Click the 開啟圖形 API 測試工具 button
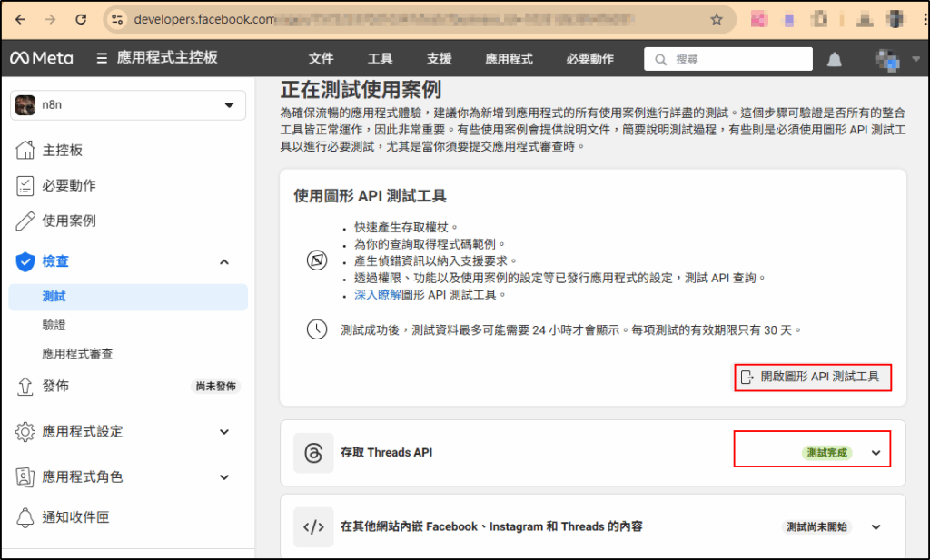Image resolution: width=930 pixels, height=560 pixels. [813, 377]
